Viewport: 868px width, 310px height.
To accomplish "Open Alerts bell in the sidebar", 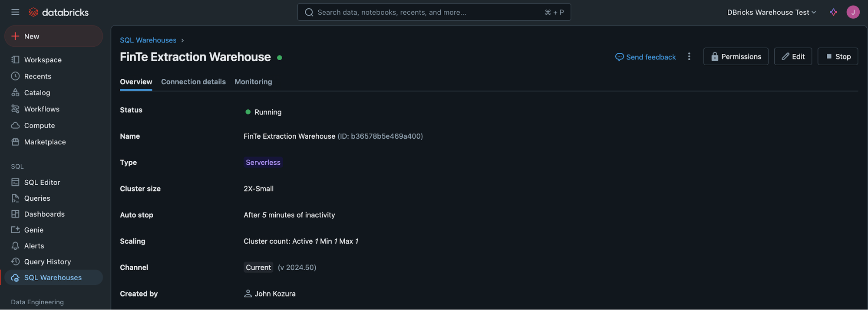I will (15, 246).
